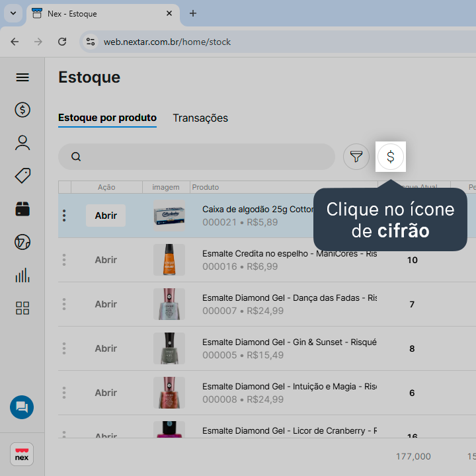
Task: Open row options for Dança das Fadas
Action: (64, 304)
